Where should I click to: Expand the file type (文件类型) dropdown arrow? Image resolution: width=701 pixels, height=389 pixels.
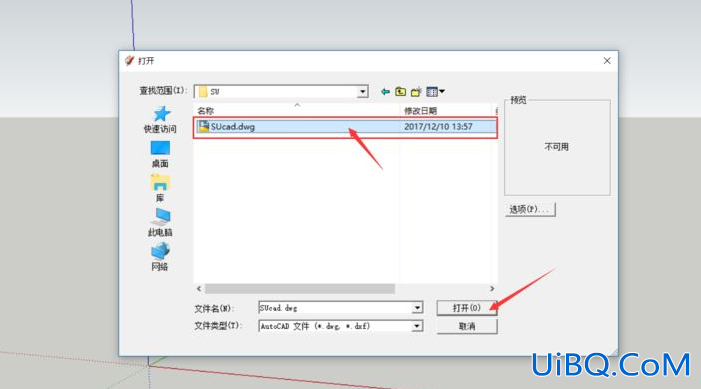click(417, 326)
